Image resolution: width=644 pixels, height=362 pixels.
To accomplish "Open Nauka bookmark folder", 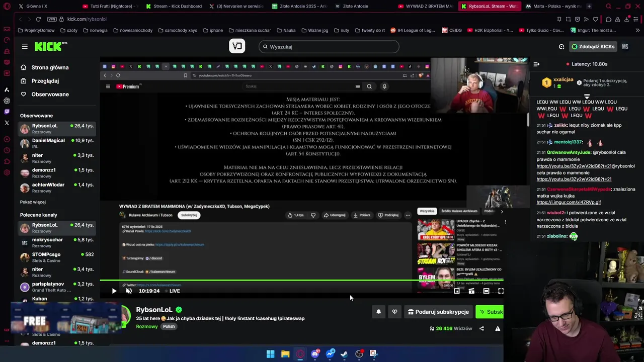I will pyautogui.click(x=285, y=30).
